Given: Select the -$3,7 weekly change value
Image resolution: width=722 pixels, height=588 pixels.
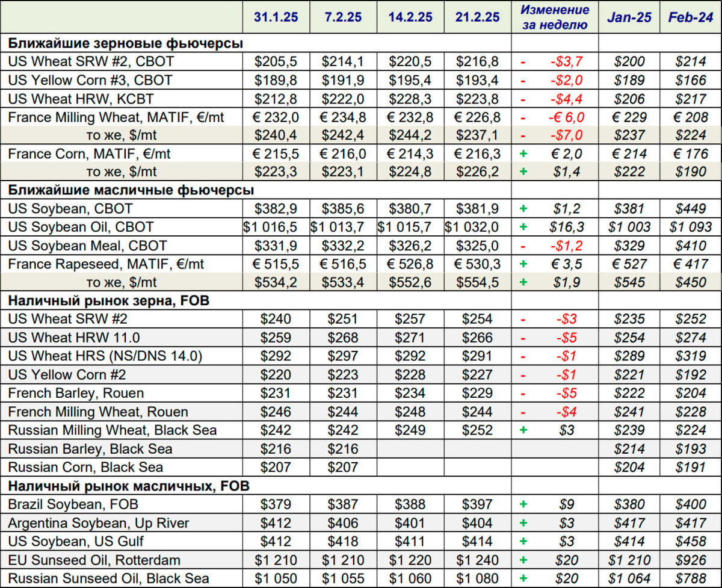Looking at the screenshot, I should point(566,61).
